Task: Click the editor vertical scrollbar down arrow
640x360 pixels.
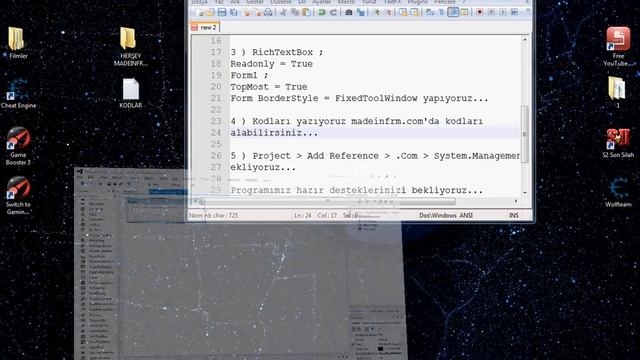Action: [x=525, y=192]
